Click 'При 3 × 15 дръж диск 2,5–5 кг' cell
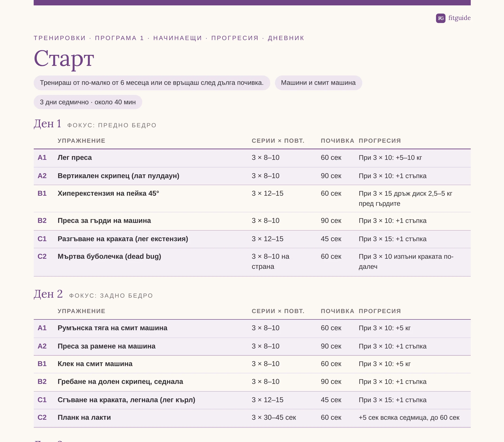The height and width of the screenshot is (442, 504). [406, 199]
